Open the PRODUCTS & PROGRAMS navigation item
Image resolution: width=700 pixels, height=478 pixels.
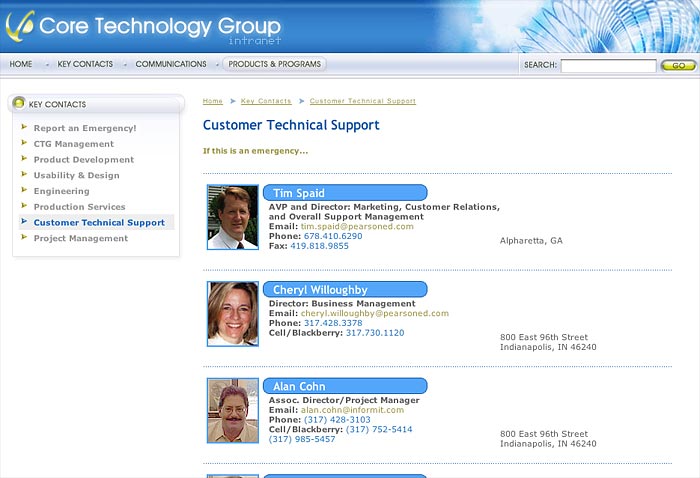[275, 64]
